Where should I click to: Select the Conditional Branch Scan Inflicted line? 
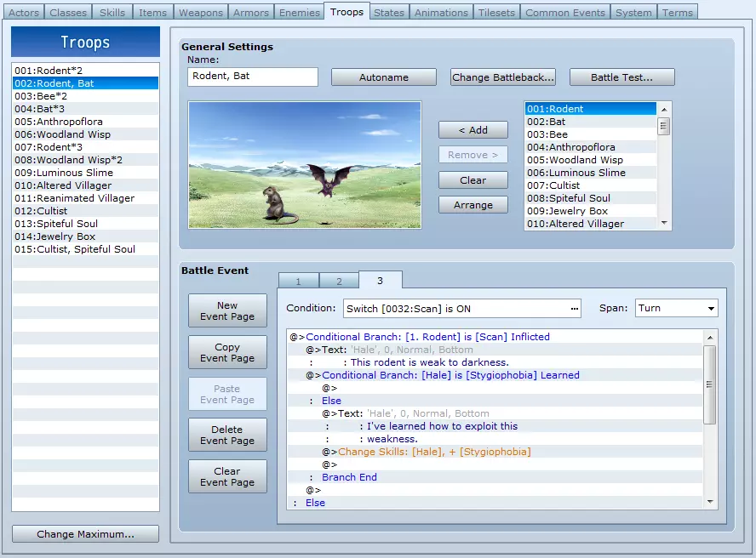(x=495, y=337)
